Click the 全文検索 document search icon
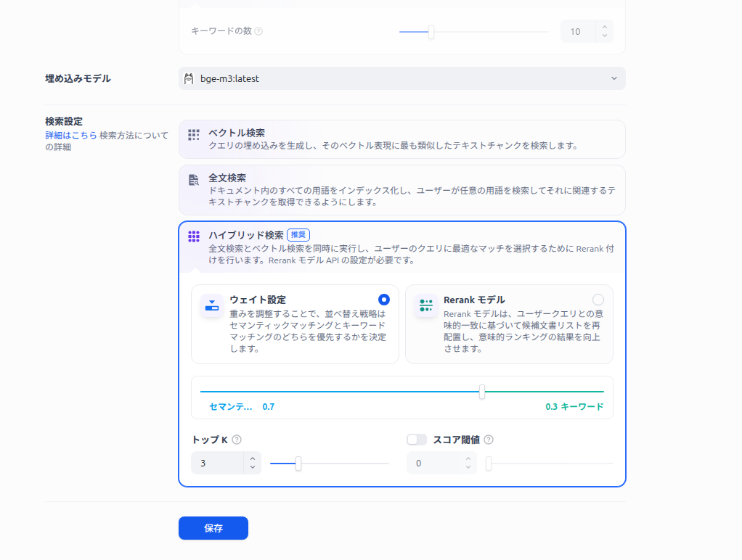The image size is (742, 560). pos(194,180)
